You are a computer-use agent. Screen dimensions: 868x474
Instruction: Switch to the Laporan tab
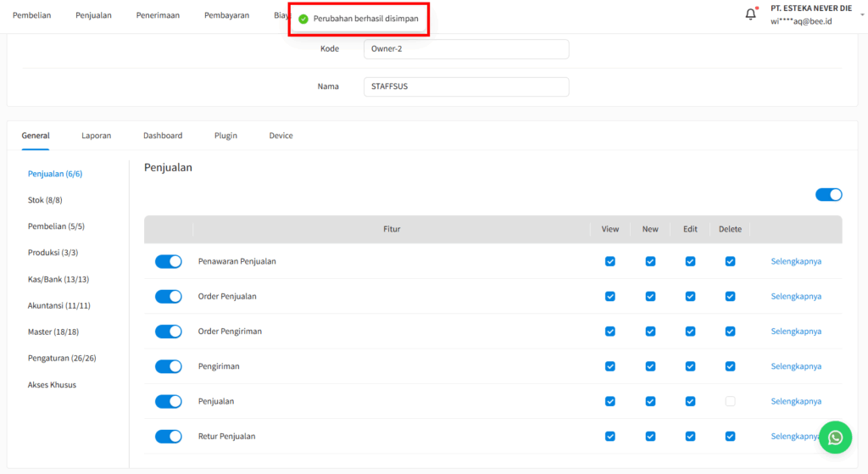coord(96,136)
